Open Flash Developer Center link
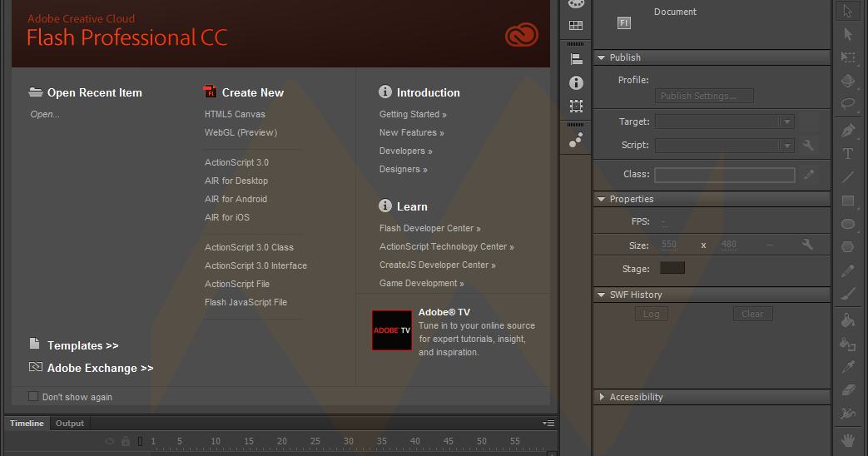The height and width of the screenshot is (456, 868). pos(430,228)
